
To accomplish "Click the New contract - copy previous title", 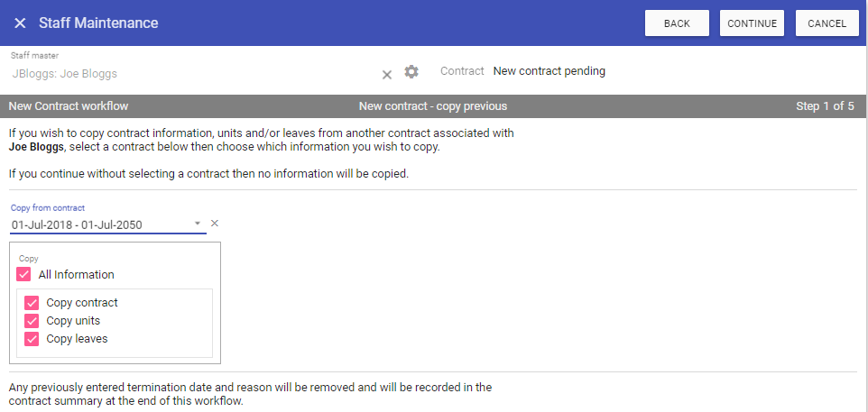I will click(433, 106).
